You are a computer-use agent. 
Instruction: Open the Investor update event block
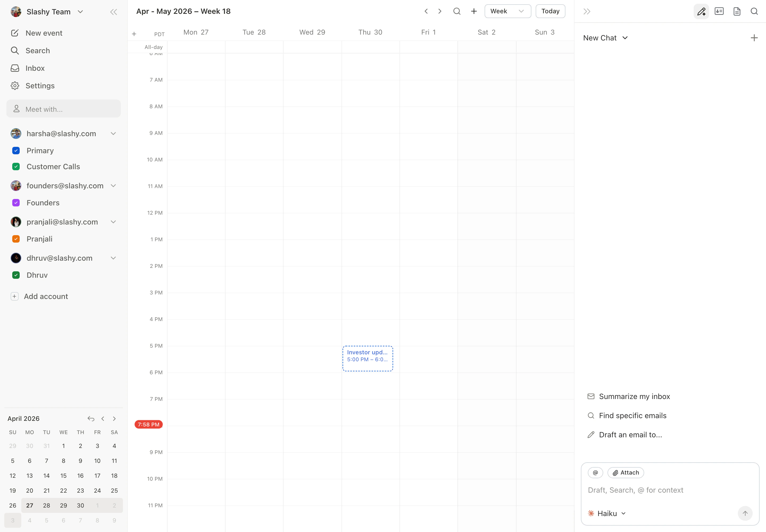(368, 359)
